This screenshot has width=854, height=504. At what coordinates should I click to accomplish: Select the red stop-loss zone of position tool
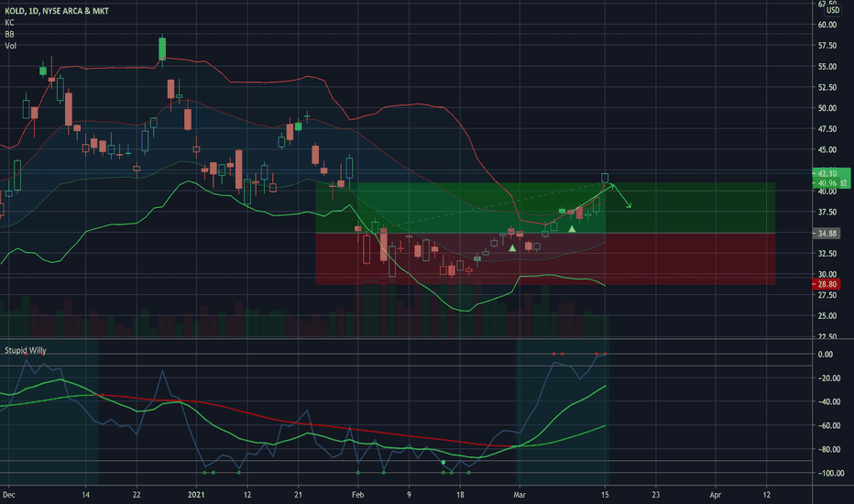544,258
